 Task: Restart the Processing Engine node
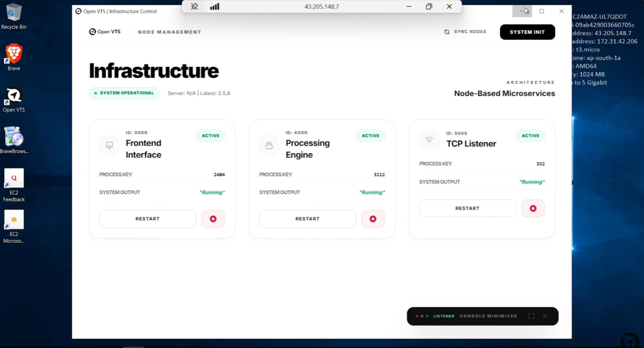tap(307, 219)
